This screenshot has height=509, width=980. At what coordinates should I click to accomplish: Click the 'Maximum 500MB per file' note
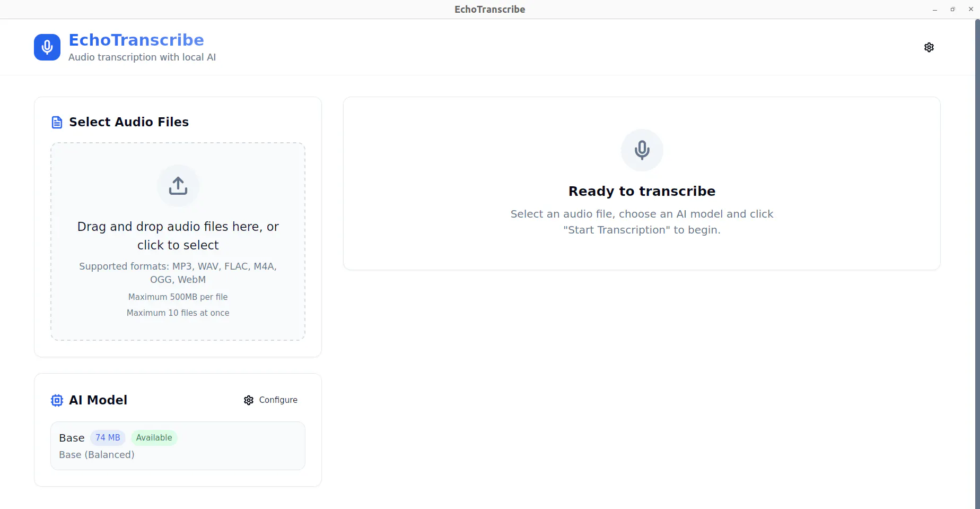click(x=178, y=297)
